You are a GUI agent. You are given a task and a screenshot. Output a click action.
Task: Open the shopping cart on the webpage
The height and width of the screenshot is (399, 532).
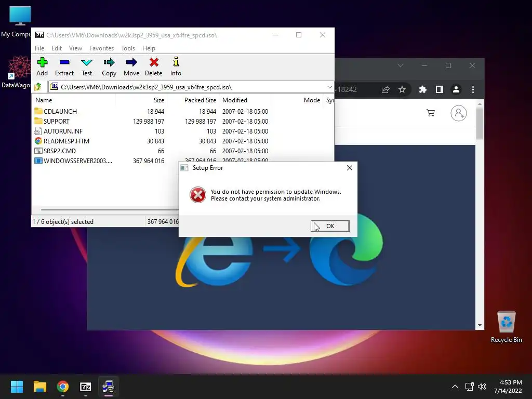(x=431, y=113)
